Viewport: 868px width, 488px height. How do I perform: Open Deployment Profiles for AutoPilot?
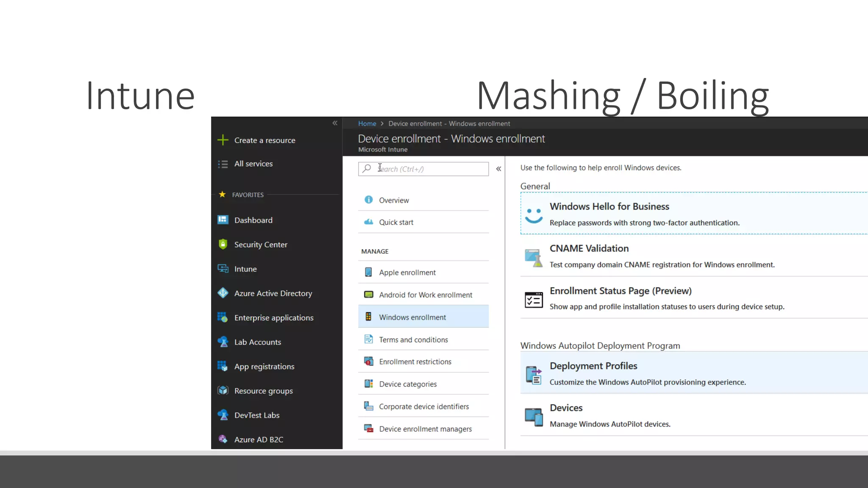[x=694, y=373]
